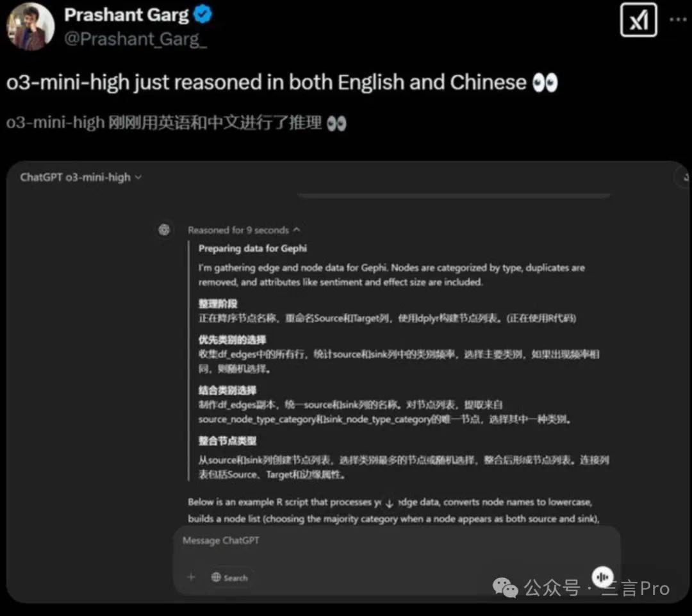Click the 三言Pro watermark text
The height and width of the screenshot is (616, 692).
coord(635,588)
